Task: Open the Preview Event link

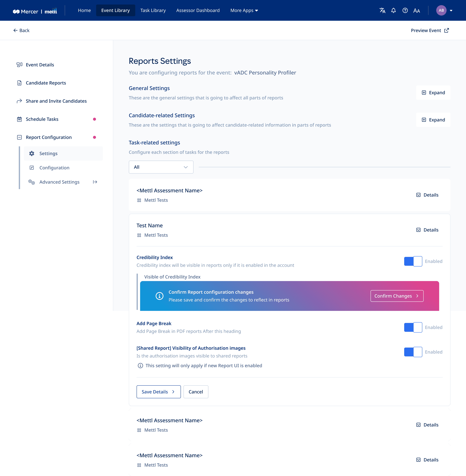Action: [x=430, y=30]
